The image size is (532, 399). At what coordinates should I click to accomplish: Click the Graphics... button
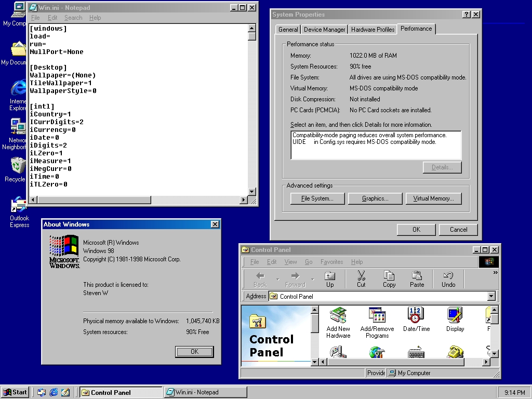coord(375,198)
